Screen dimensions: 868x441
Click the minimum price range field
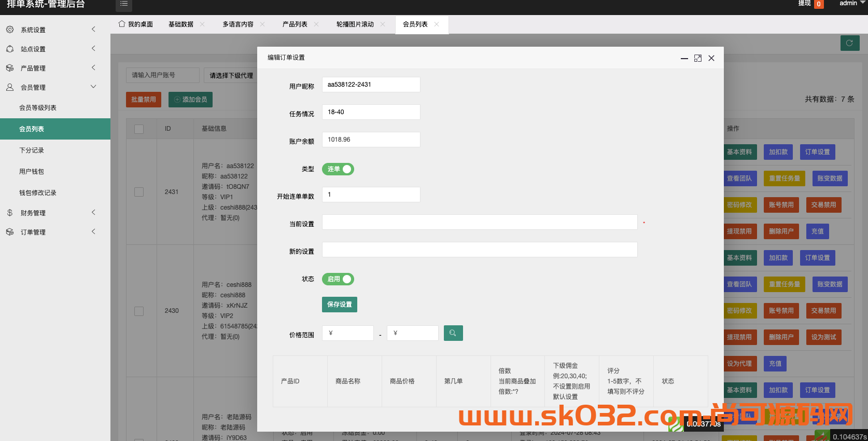348,333
